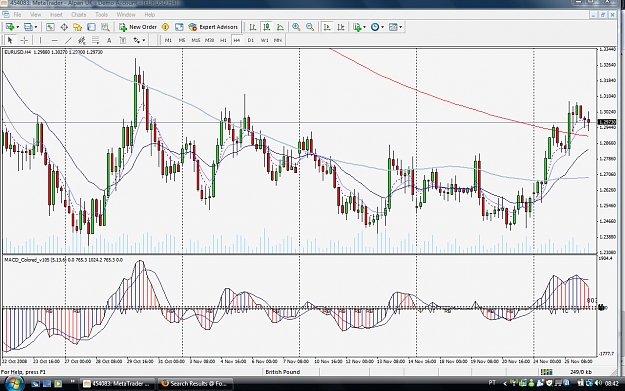This screenshot has height=391, width=625.
Task: Select the H4 timeframe button
Action: pyautogui.click(x=237, y=40)
